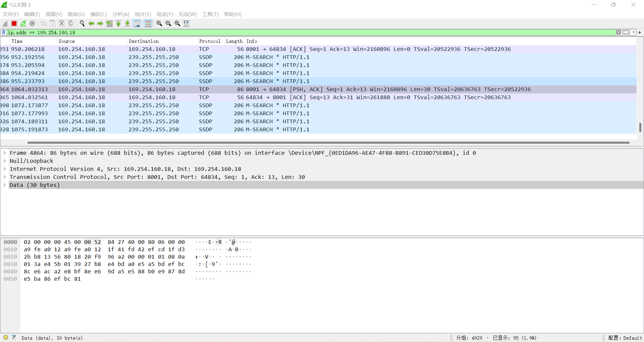
Task: Stop the running capture with the red square
Action: point(14,23)
